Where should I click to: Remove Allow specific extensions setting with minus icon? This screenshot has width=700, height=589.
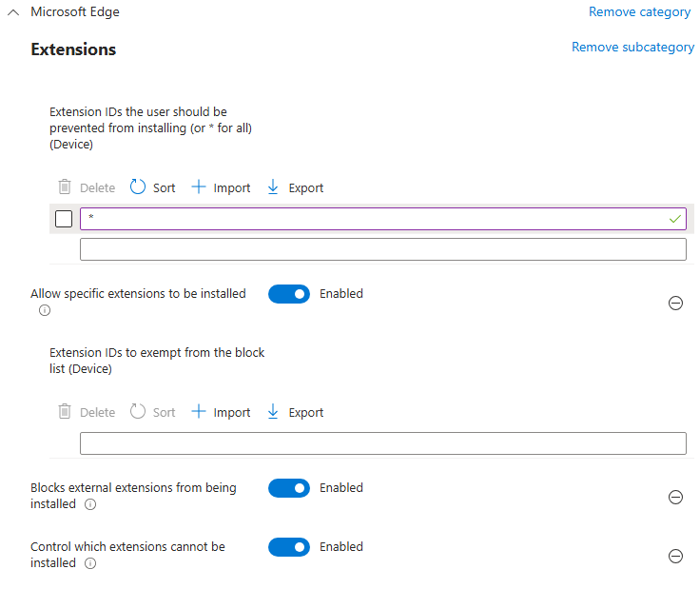click(x=675, y=304)
